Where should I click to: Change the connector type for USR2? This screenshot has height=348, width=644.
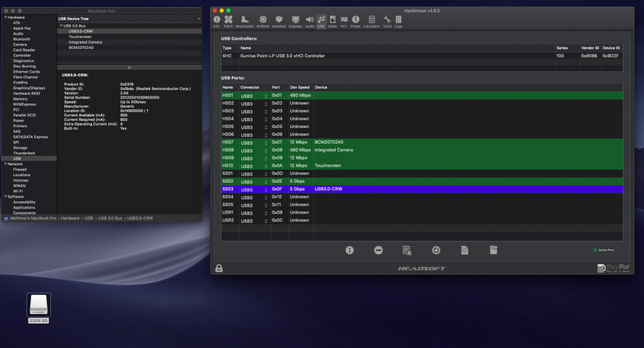coord(254,221)
